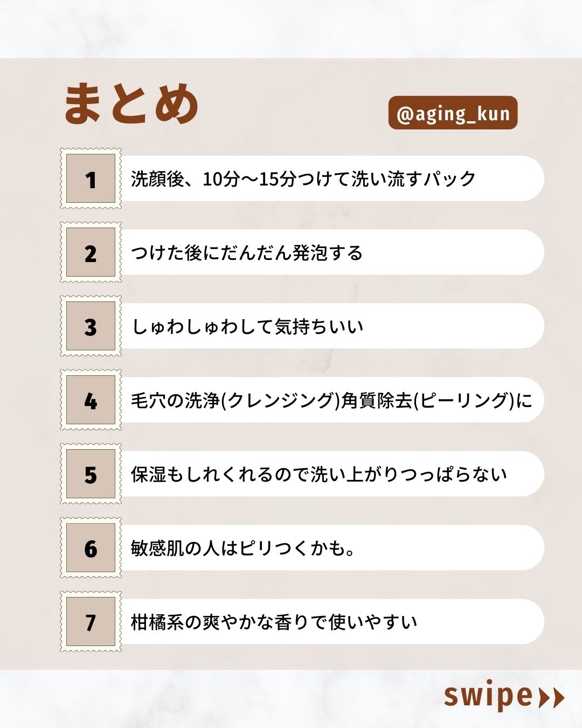The width and height of the screenshot is (582, 728).
Task: Click the number 1 stamp icon
Action: click(91, 178)
